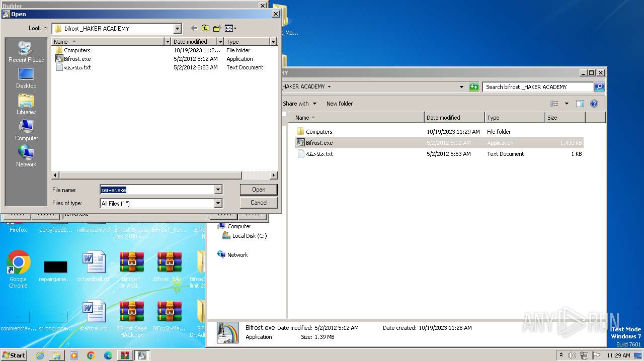Image resolution: width=644 pixels, height=362 pixels.
Task: Select the Arabic-named .txt file in Open dialog
Action: coord(72,67)
